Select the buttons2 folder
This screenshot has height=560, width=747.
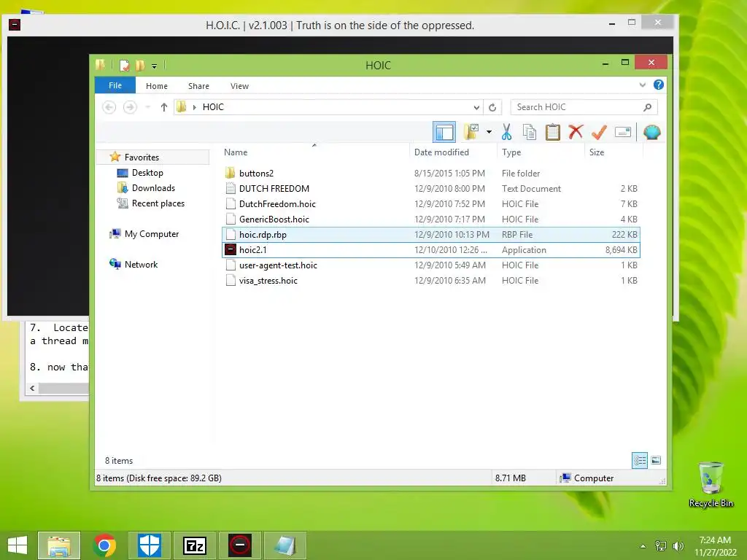[x=430, y=174]
